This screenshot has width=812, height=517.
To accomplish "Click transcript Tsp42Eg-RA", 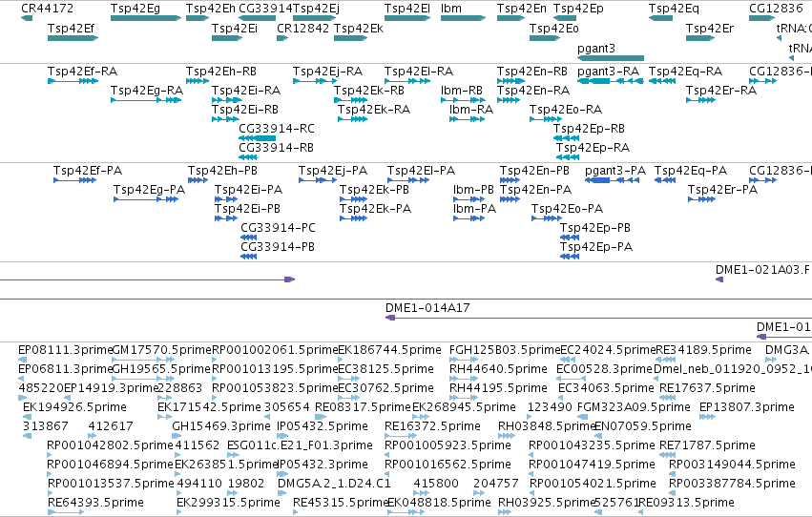I will coord(146,100).
